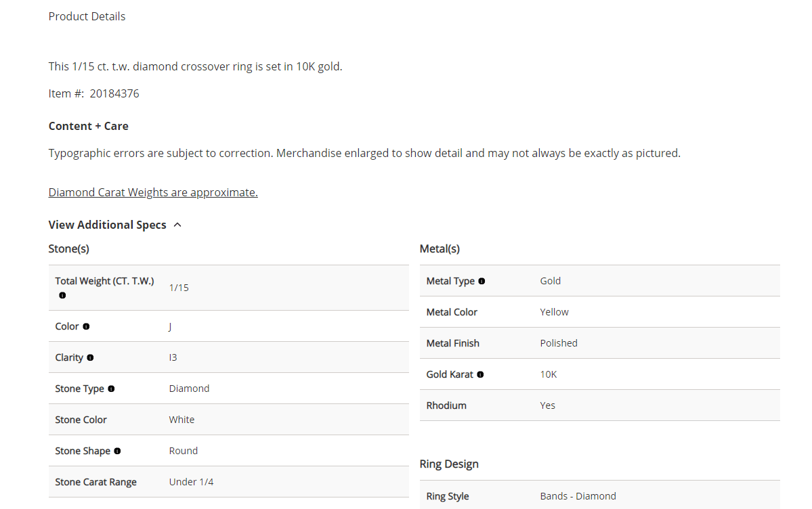
Task: Click the Ring Design section heading
Action: [449, 464]
